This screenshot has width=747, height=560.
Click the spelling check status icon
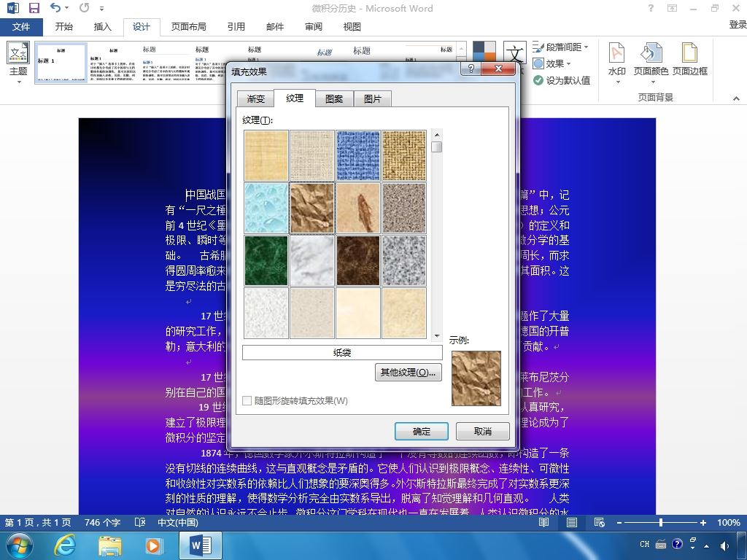coord(139,522)
